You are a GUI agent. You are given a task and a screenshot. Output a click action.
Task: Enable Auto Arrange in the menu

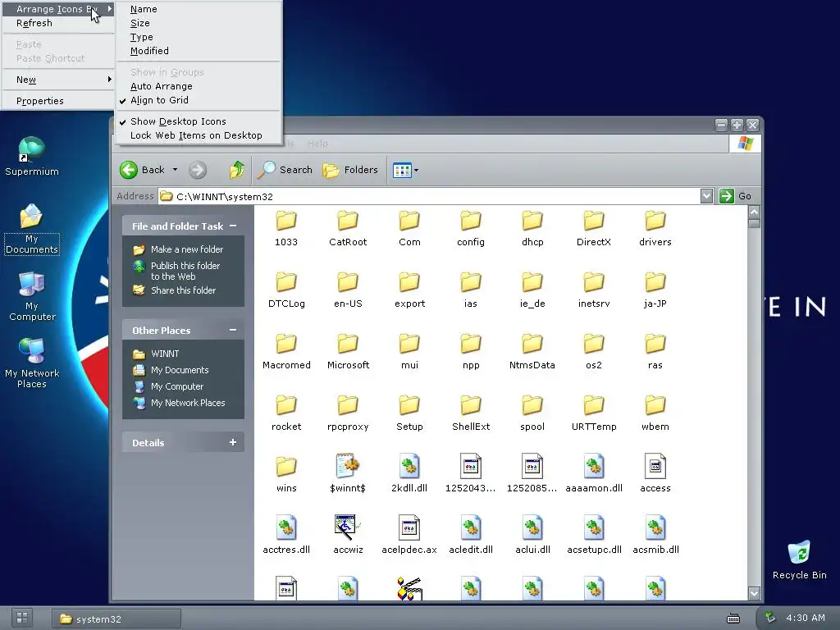(199, 86)
